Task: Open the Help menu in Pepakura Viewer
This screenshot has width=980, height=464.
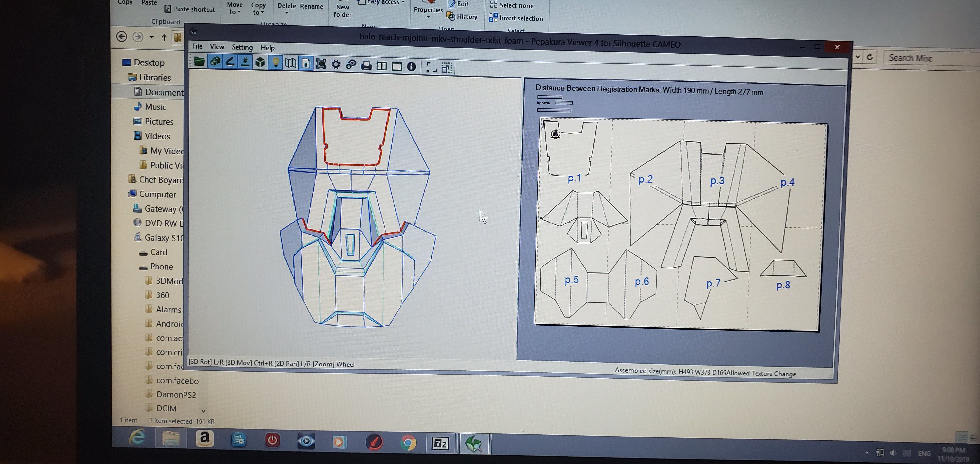Action: 267,48
